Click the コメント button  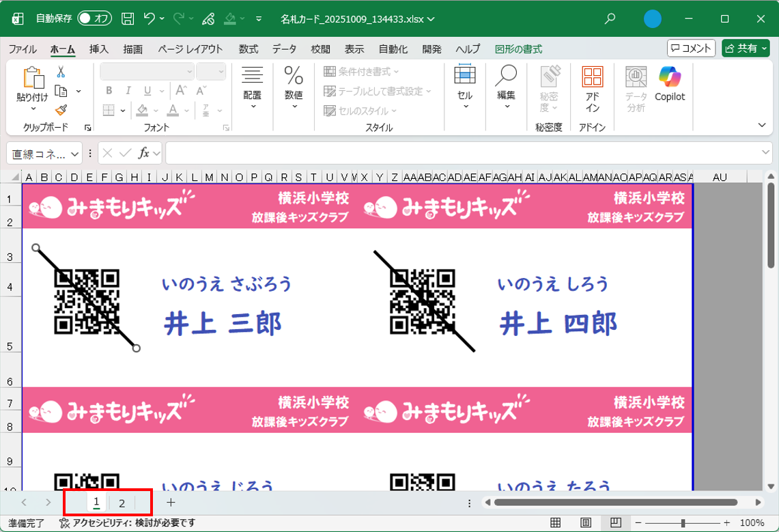tap(691, 48)
